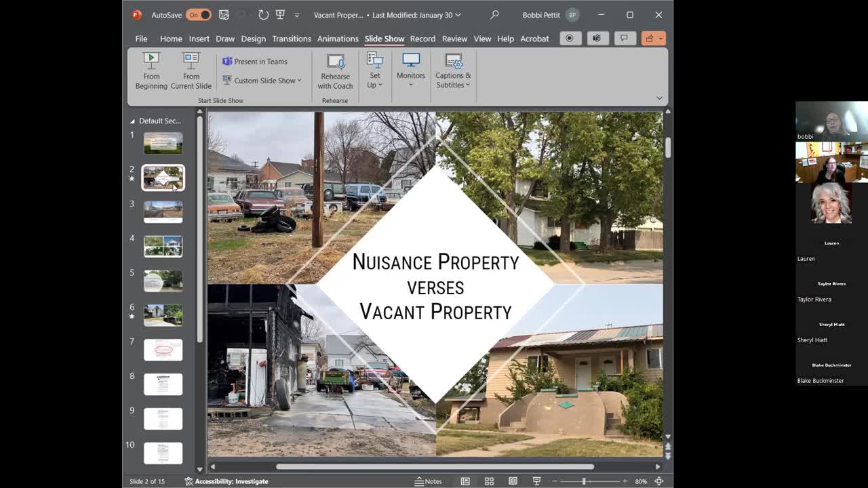Switch to the Transitions tab
This screenshot has width=868, height=488.
(x=292, y=39)
